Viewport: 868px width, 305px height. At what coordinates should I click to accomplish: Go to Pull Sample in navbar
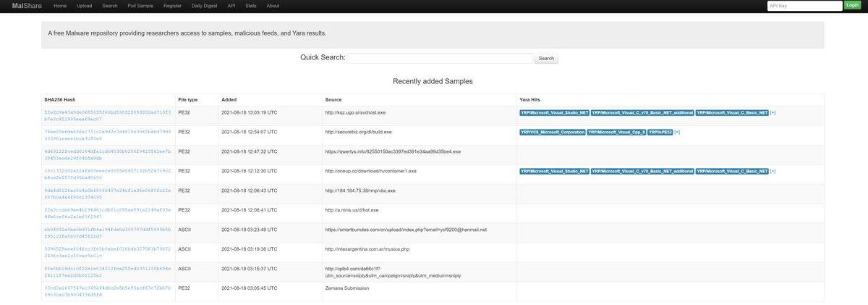coord(140,6)
